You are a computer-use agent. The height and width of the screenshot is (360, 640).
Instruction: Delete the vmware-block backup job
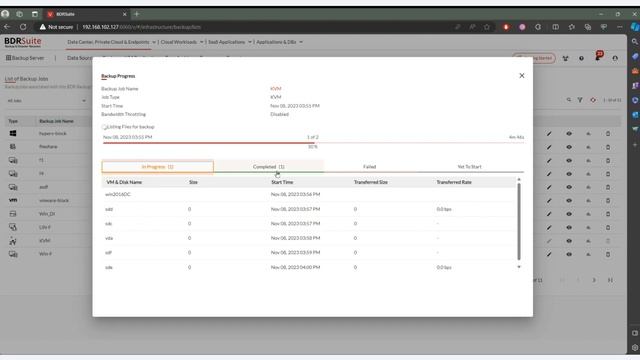pos(608,201)
